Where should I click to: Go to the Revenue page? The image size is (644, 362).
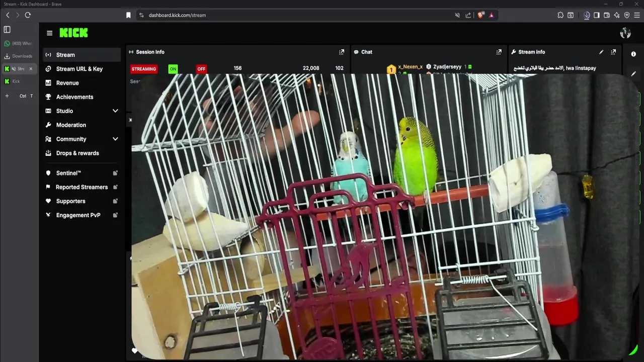tap(82, 83)
